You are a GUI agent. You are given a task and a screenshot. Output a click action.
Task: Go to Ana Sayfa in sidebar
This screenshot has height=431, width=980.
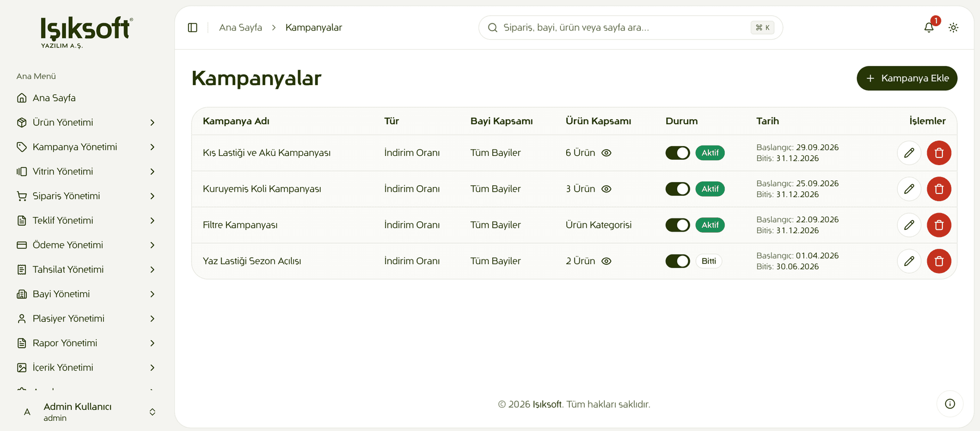coord(87,98)
